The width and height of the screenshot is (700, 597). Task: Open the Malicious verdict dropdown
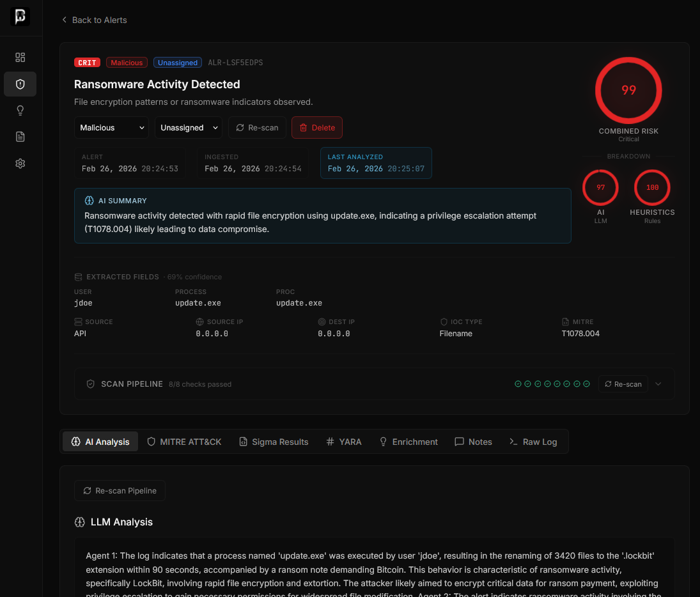tap(111, 128)
